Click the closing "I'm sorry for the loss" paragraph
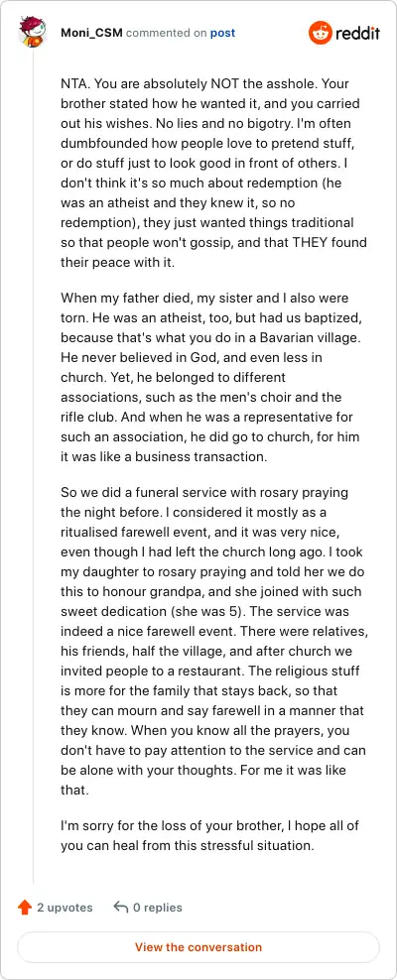 [210, 835]
